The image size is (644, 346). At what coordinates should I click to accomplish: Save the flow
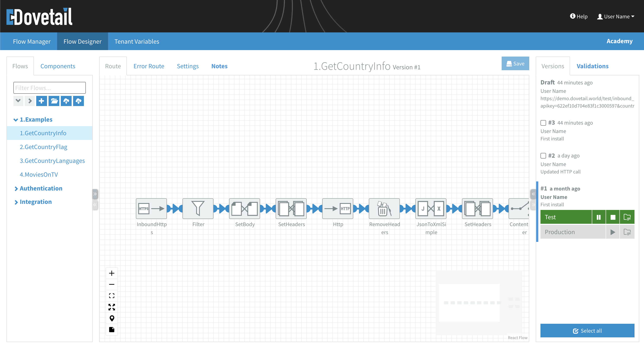point(515,63)
